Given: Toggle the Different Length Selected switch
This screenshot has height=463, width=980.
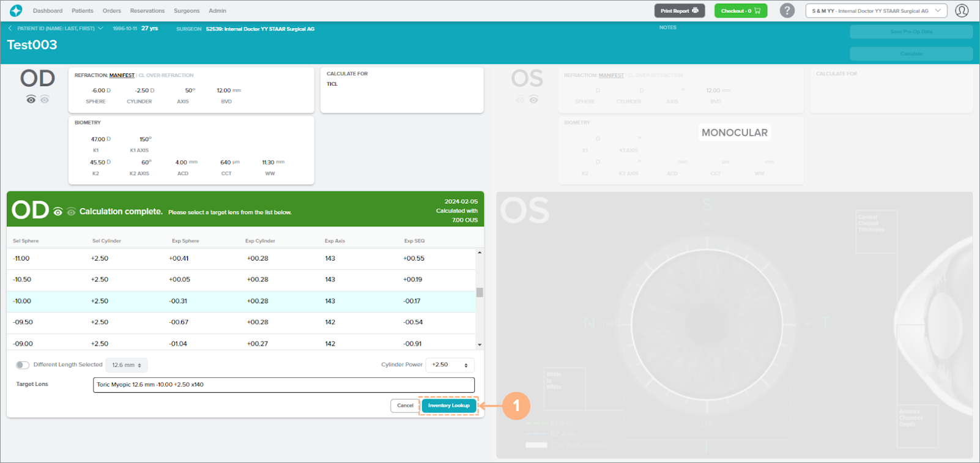Looking at the screenshot, I should (x=23, y=365).
